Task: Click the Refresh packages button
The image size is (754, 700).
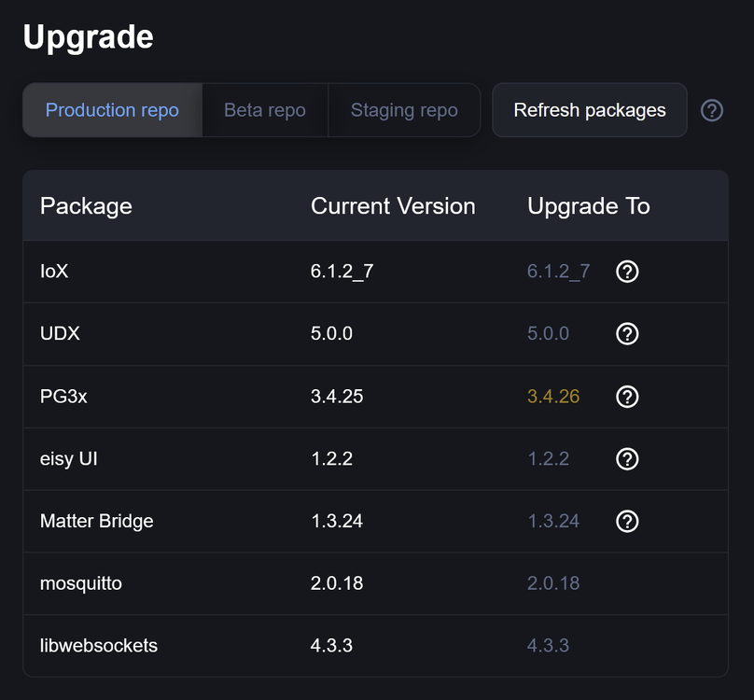Action: 590,110
